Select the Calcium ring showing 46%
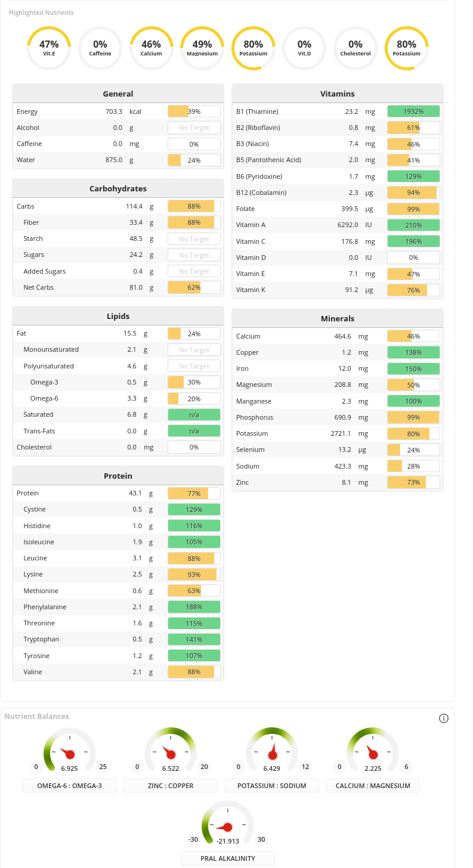This screenshot has width=473, height=868. point(151,48)
